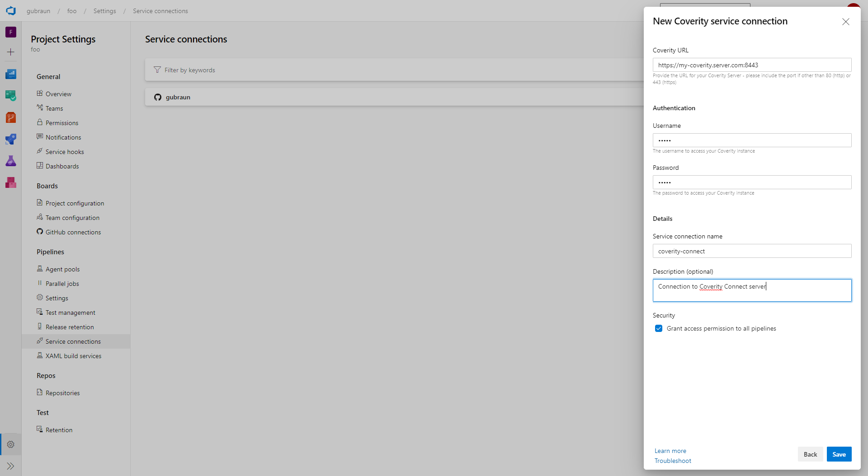Save the Coverity service connection
868x476 pixels.
pyautogui.click(x=839, y=454)
